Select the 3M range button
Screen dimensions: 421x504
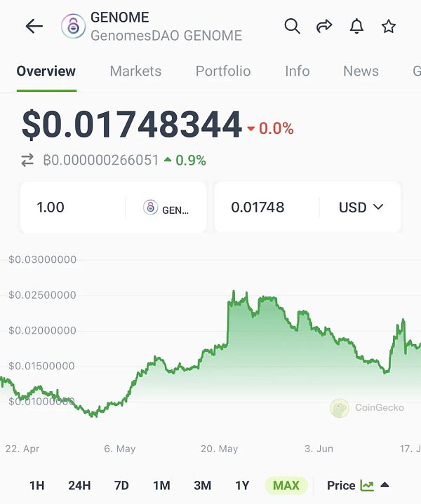tap(203, 485)
